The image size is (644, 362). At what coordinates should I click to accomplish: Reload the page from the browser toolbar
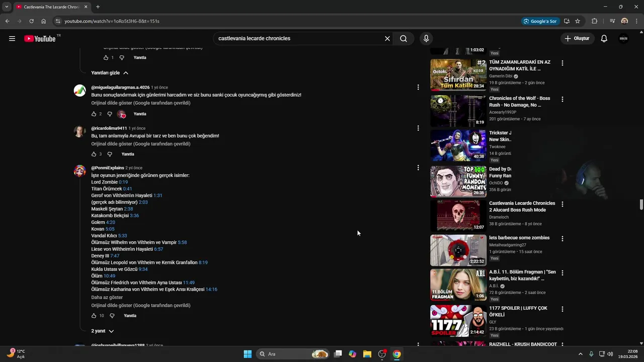point(31,21)
